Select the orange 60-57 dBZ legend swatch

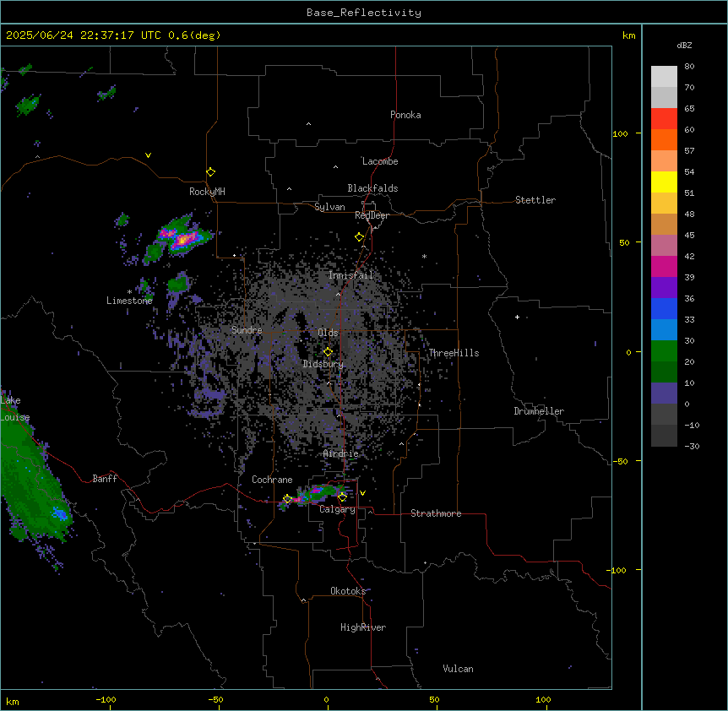664,139
